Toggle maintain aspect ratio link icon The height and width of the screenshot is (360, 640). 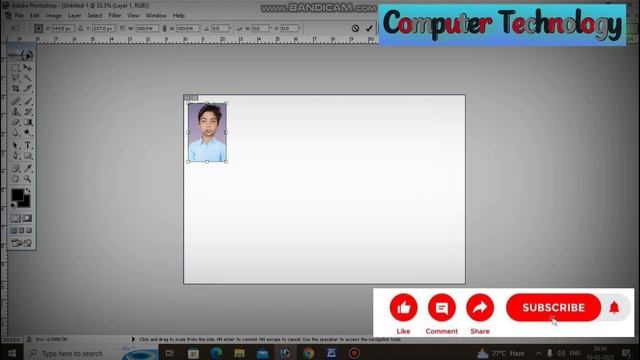164,28
